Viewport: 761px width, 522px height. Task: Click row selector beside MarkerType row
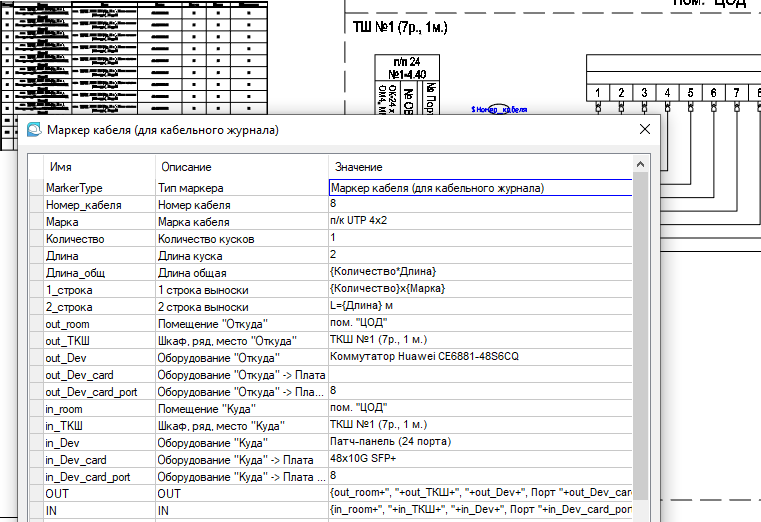36,188
